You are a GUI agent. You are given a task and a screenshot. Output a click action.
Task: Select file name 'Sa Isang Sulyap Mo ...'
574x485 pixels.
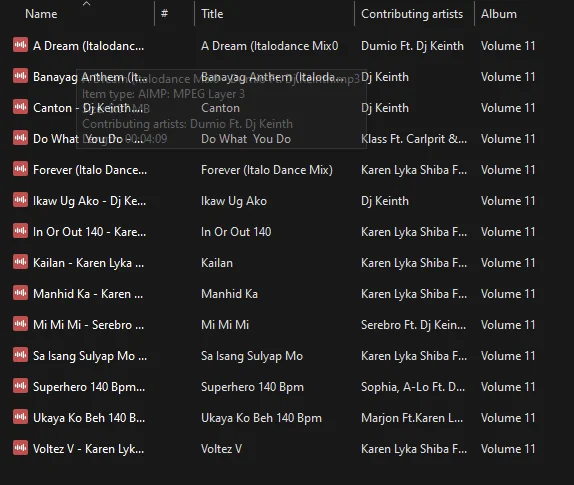click(x=90, y=356)
